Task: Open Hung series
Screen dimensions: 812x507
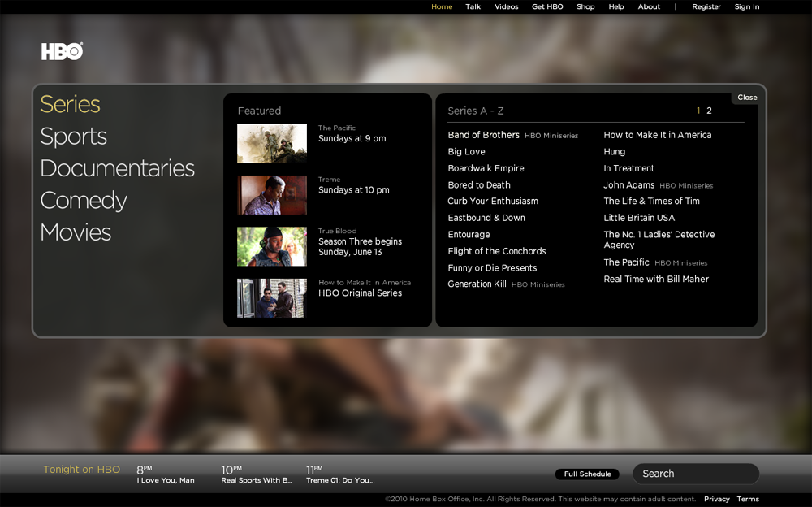Action: pos(614,152)
